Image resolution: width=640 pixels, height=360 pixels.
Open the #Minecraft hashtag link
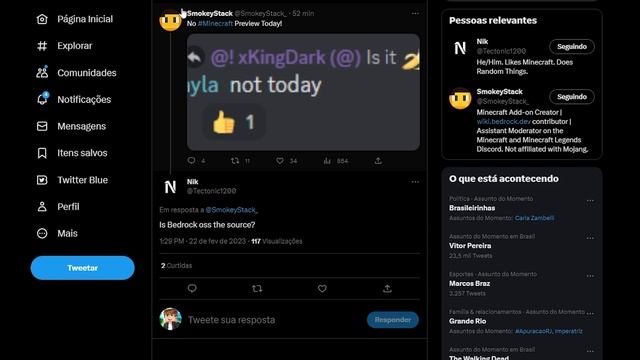[215, 24]
